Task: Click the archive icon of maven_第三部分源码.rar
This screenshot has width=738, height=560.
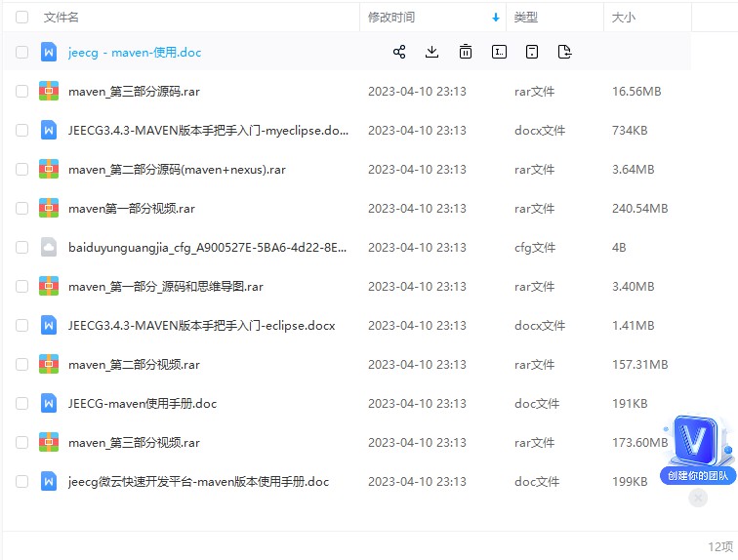Action: [49, 91]
